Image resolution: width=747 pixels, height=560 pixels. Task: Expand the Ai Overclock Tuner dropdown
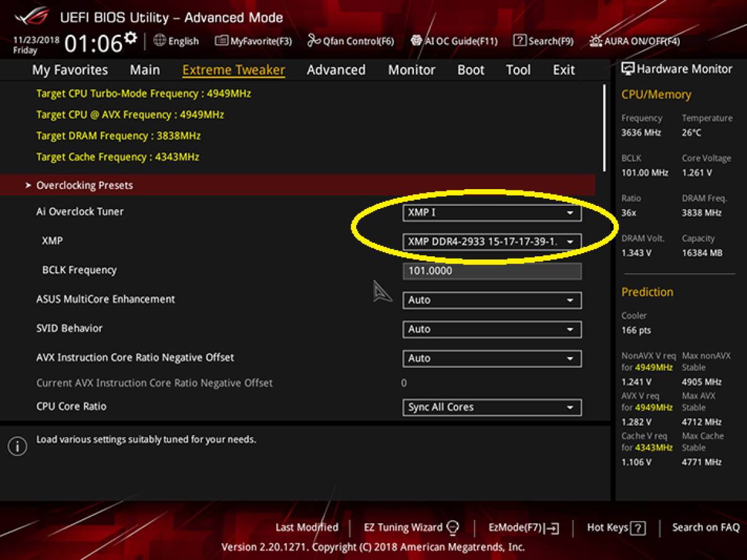[492, 213]
